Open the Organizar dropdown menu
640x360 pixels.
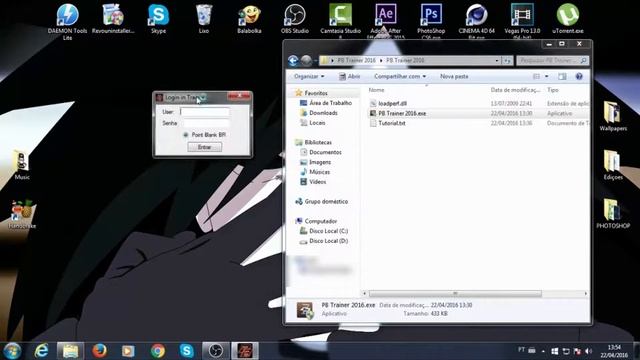309,76
